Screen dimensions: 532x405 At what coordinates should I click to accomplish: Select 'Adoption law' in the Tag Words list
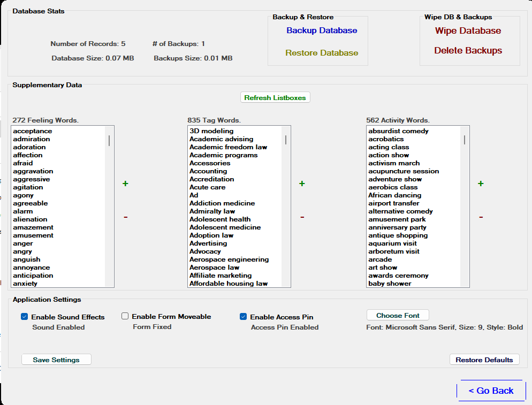coord(235,235)
